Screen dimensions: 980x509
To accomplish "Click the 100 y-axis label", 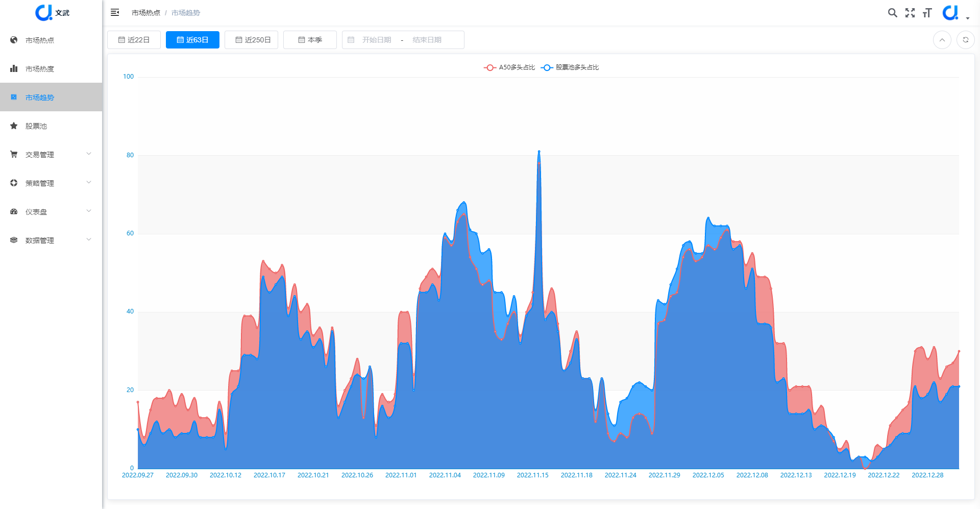I will (x=128, y=77).
